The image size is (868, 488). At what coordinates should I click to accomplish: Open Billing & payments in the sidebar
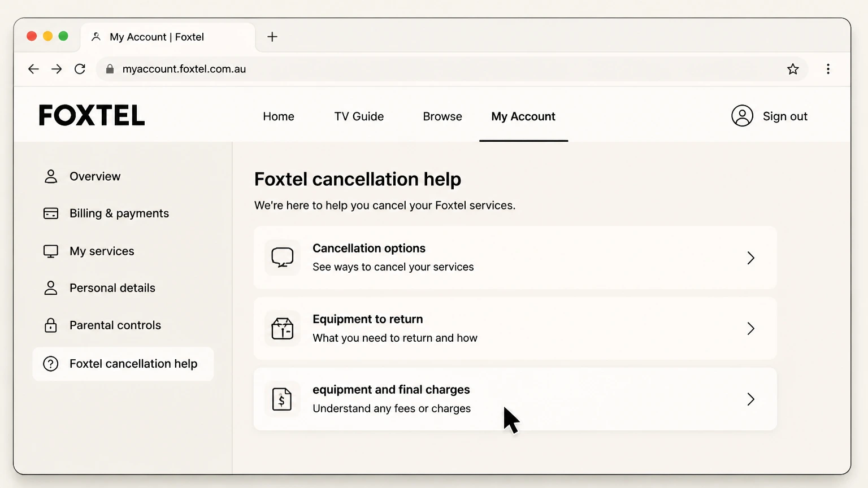pyautogui.click(x=119, y=213)
